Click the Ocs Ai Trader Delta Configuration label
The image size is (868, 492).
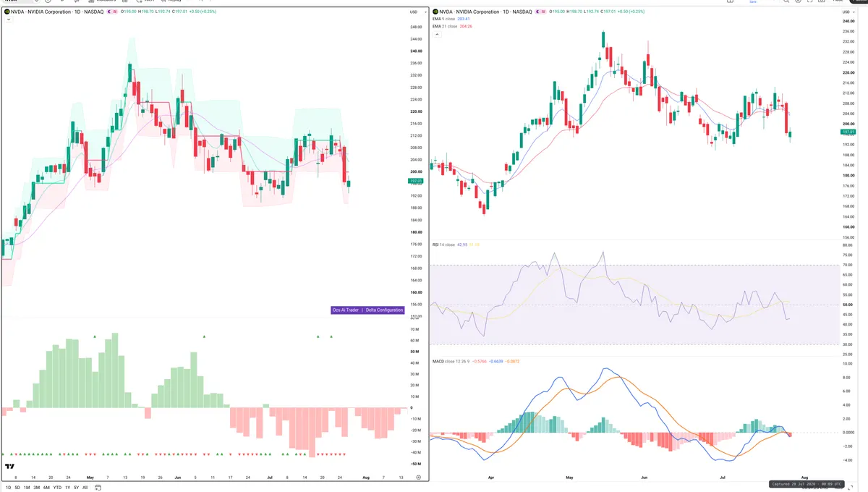point(367,310)
